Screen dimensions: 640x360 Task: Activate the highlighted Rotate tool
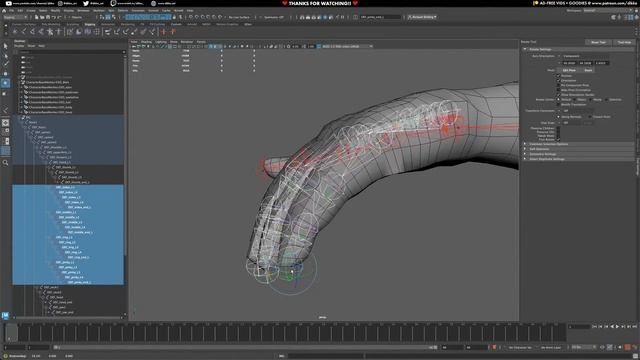coord(5,83)
